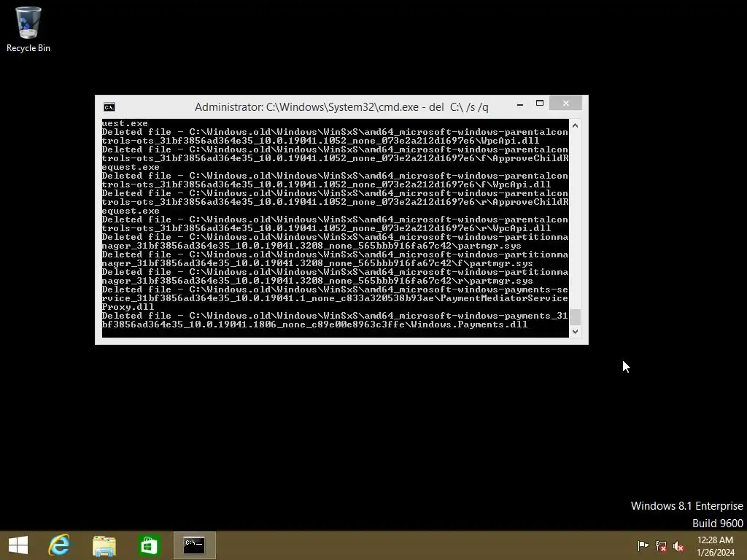Click the network status tray icon

(x=661, y=545)
